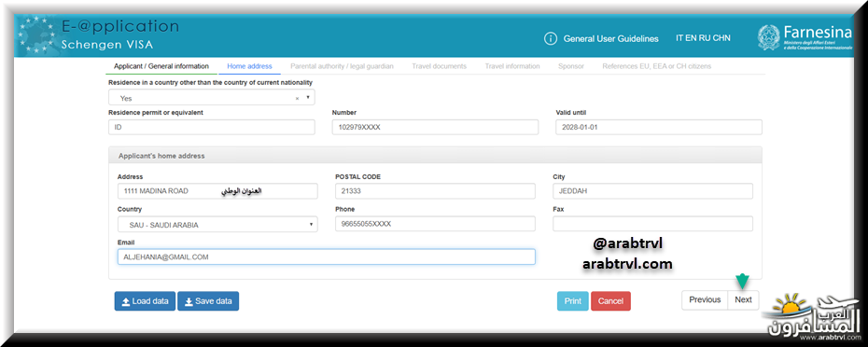The width and height of the screenshot is (868, 347).
Task: Click the Applicant's home address panel header
Action: tap(435, 156)
